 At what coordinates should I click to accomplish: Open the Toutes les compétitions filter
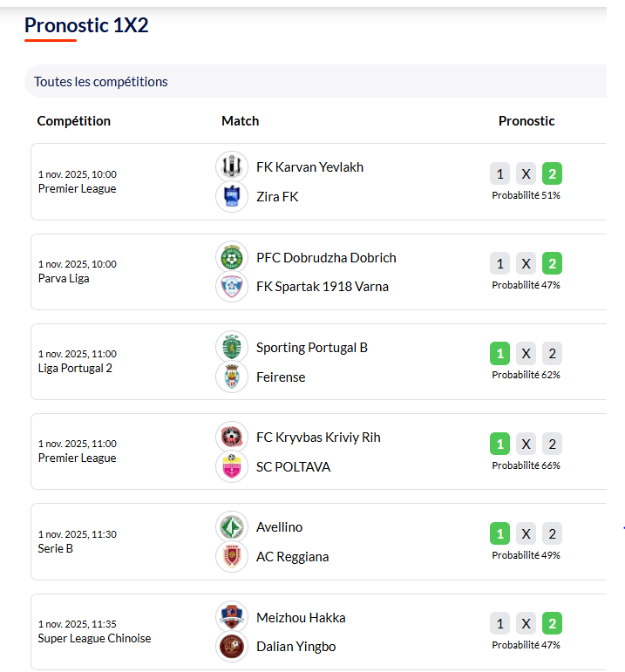pos(101,82)
